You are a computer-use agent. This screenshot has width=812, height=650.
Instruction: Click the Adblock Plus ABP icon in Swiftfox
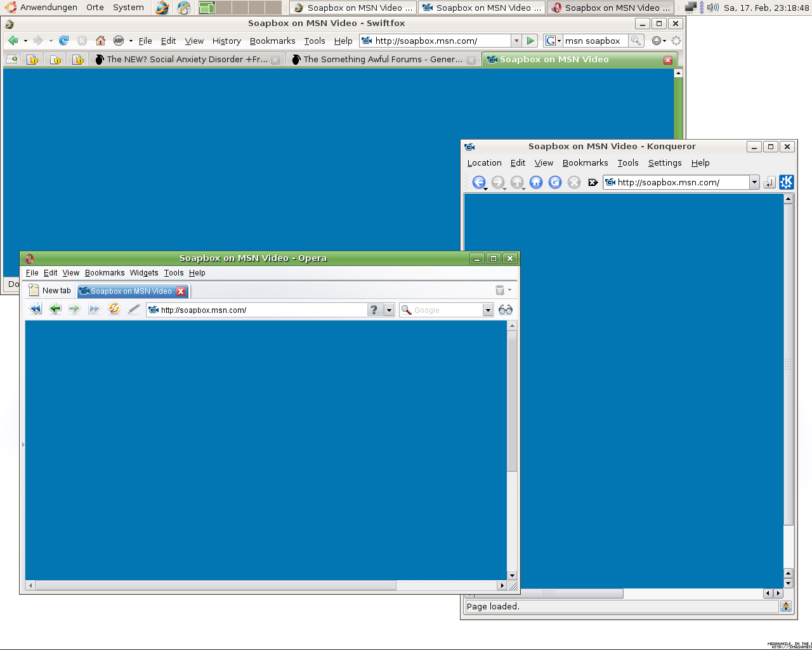click(119, 41)
